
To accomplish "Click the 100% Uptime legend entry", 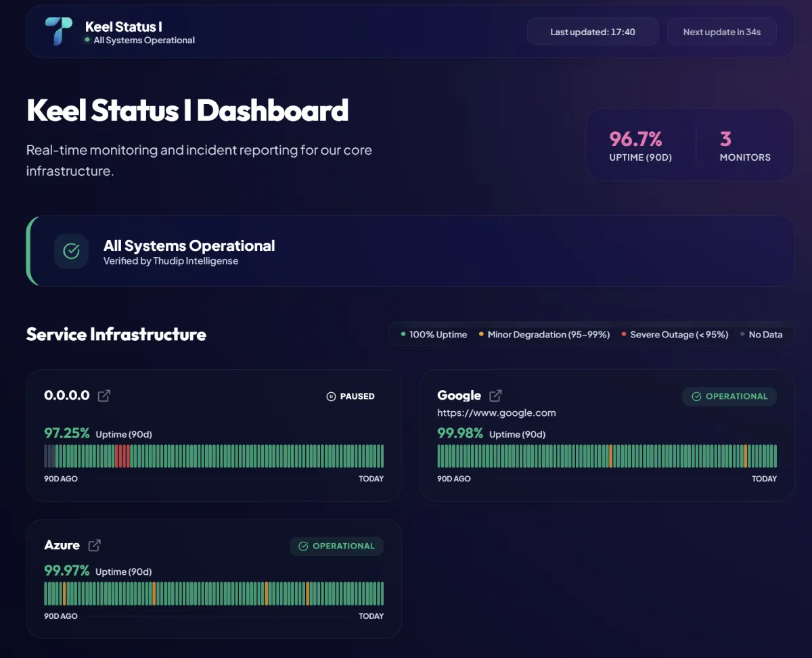I will coord(434,334).
